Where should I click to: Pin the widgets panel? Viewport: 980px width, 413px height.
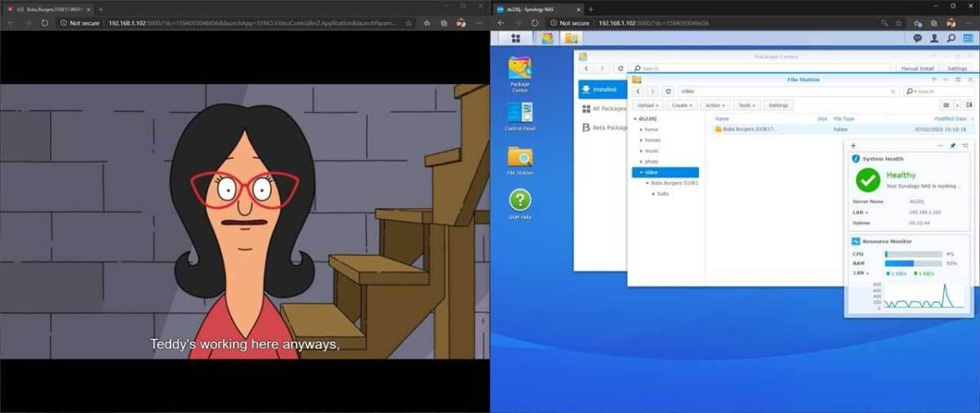pyautogui.click(x=952, y=145)
